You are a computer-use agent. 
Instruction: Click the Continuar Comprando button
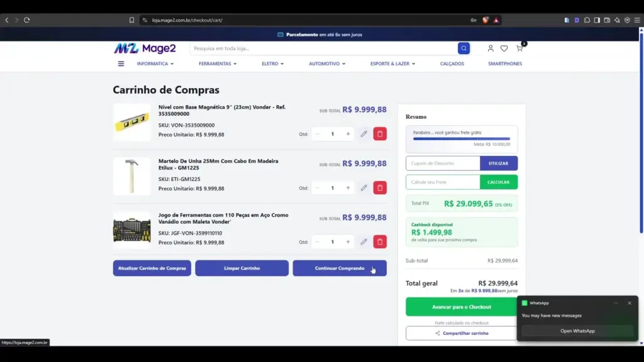click(x=340, y=268)
